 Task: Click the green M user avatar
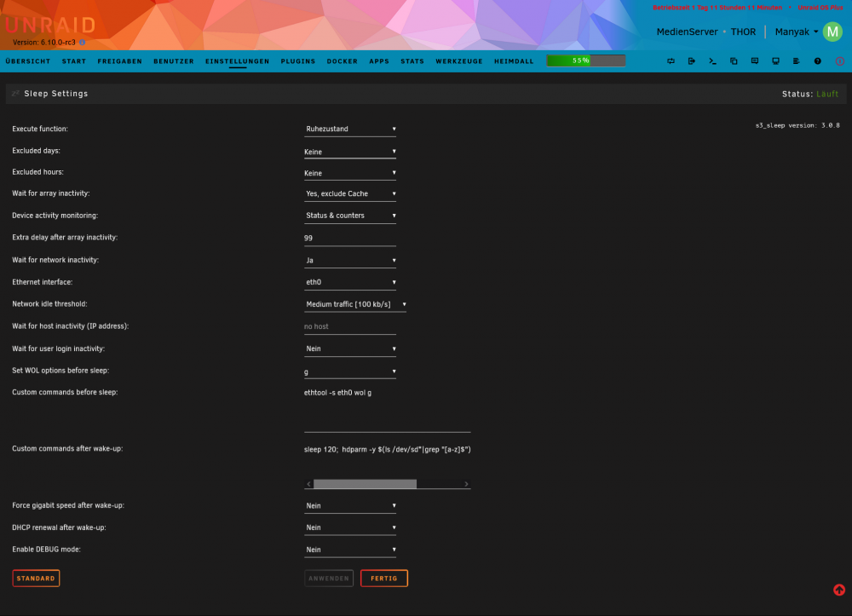[x=832, y=32]
